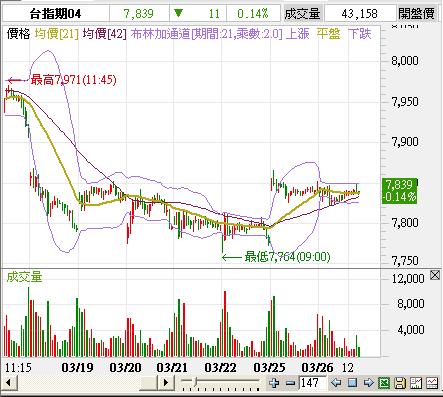Click the last price 7,839
Screen dimensions: 443x397
click(138, 14)
